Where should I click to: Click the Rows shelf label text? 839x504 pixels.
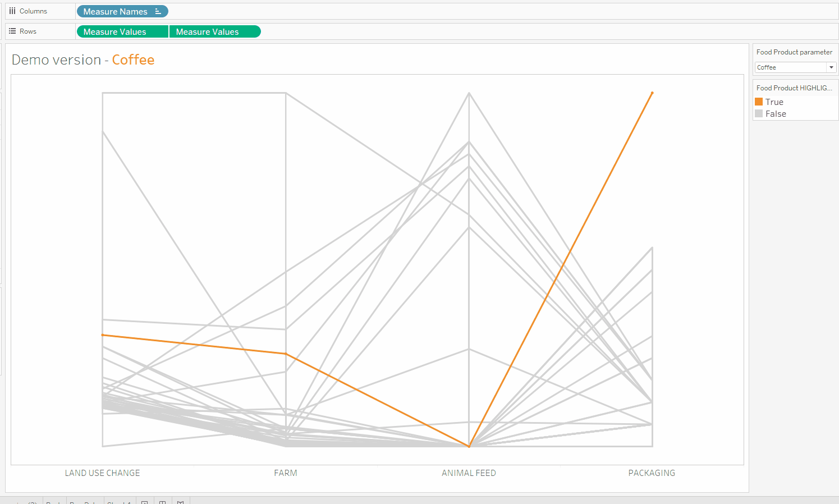click(x=28, y=31)
